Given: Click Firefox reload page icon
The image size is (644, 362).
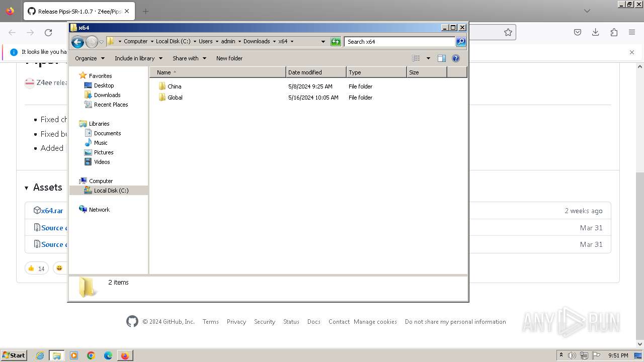Looking at the screenshot, I should (48, 32).
